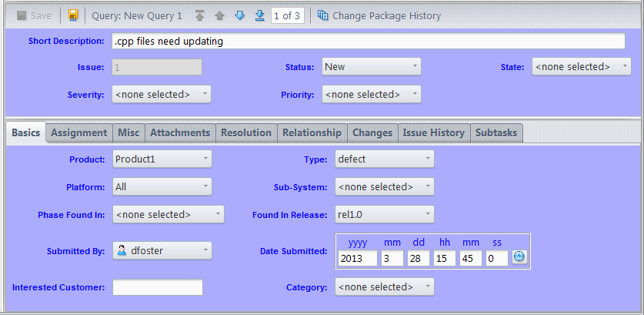Image resolution: width=644 pixels, height=315 pixels.
Task: Go to previous record arrow
Action: pyautogui.click(x=219, y=15)
